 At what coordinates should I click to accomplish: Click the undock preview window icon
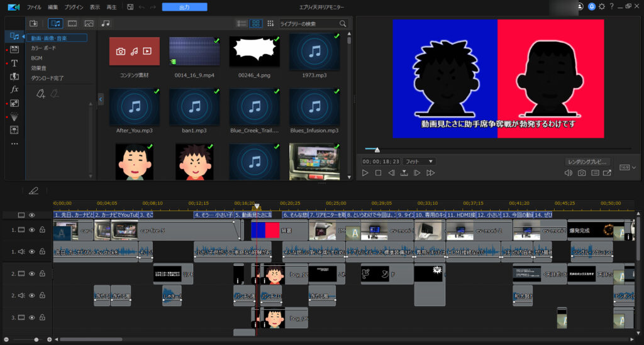[608, 173]
